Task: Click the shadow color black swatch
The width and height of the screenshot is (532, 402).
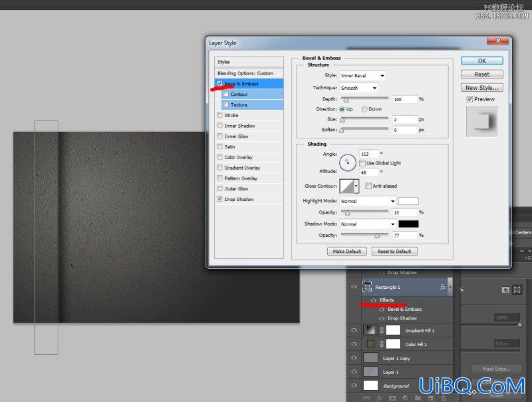Action: (408, 224)
